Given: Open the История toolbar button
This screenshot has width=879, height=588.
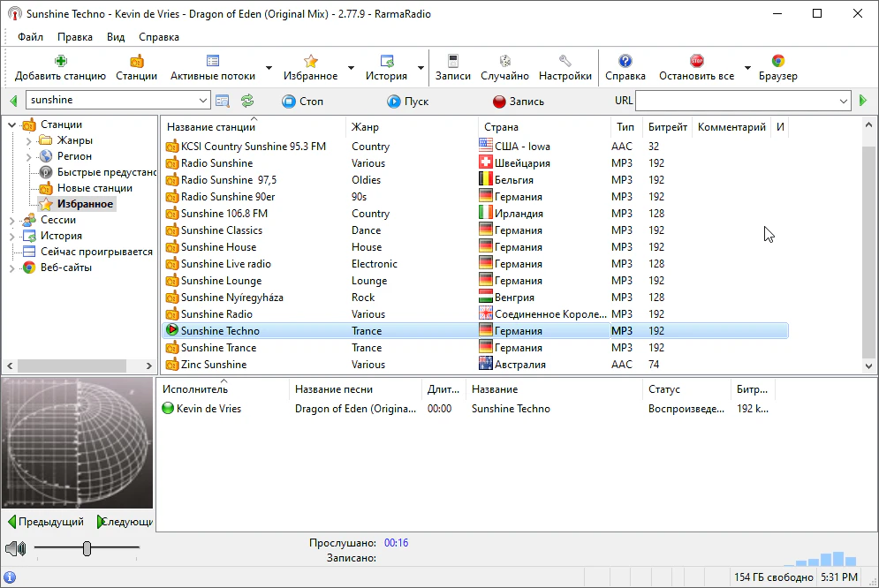Looking at the screenshot, I should click(x=386, y=68).
